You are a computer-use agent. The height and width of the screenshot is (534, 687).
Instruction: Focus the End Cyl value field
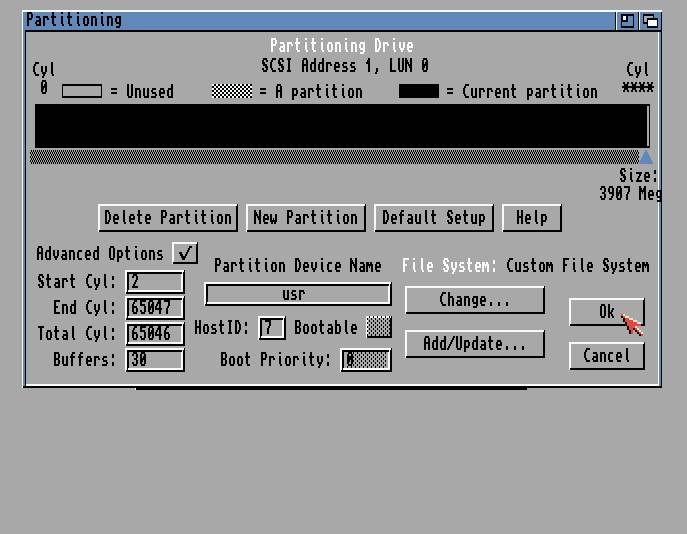point(155,308)
